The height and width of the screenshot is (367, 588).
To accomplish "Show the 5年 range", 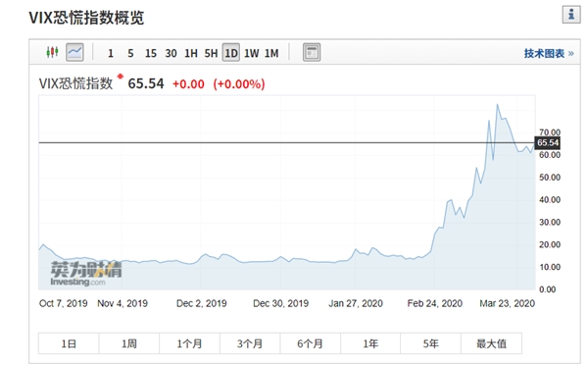I will tap(431, 343).
